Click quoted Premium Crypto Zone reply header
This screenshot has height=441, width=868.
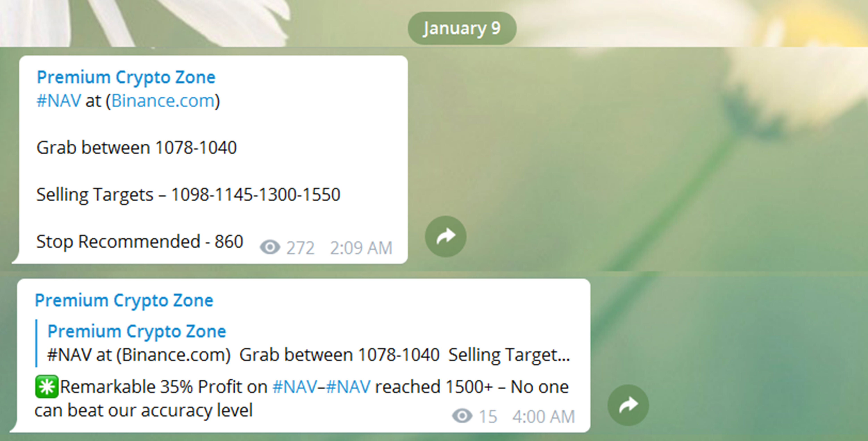coord(136,331)
